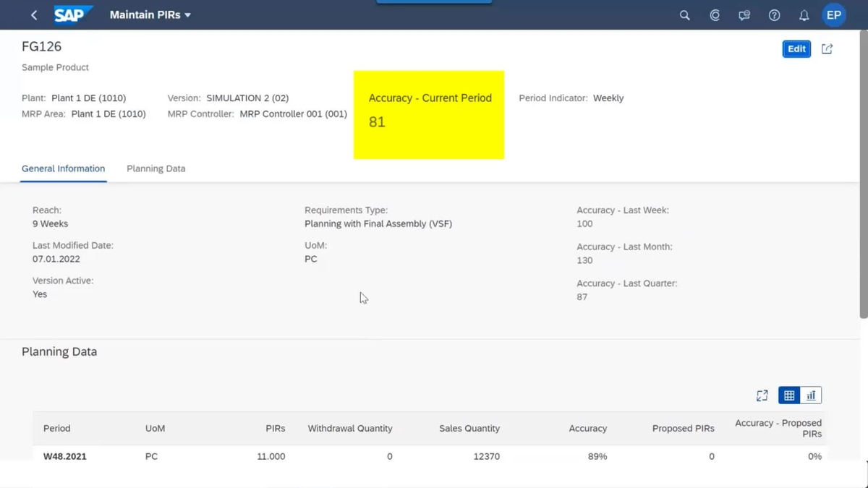This screenshot has width=868, height=488.
Task: Click the SAP logo
Action: click(x=72, y=14)
